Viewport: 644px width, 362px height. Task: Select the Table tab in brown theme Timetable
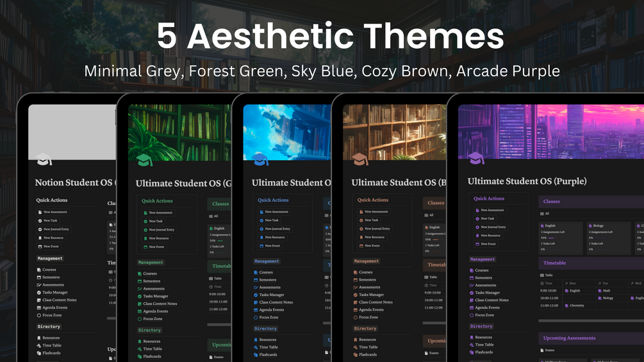431,277
